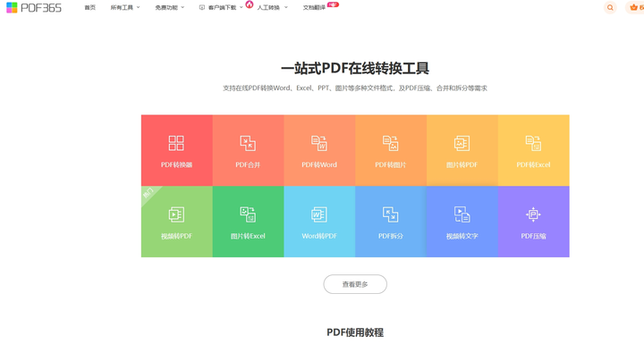Open the 视频转文字 tool tile
Image resolution: width=644 pixels, height=344 pixels.
click(x=462, y=222)
